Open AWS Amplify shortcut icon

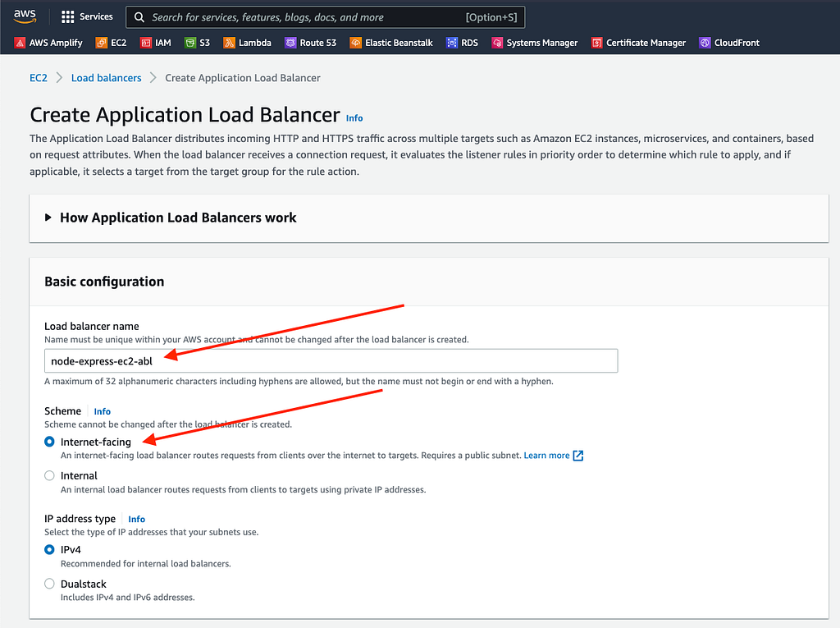pyautogui.click(x=21, y=43)
